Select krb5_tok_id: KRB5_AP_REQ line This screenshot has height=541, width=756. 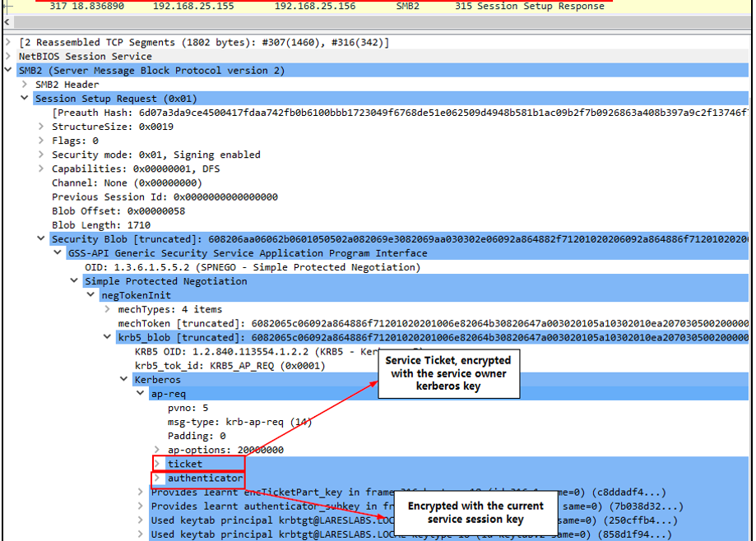pyautogui.click(x=230, y=366)
